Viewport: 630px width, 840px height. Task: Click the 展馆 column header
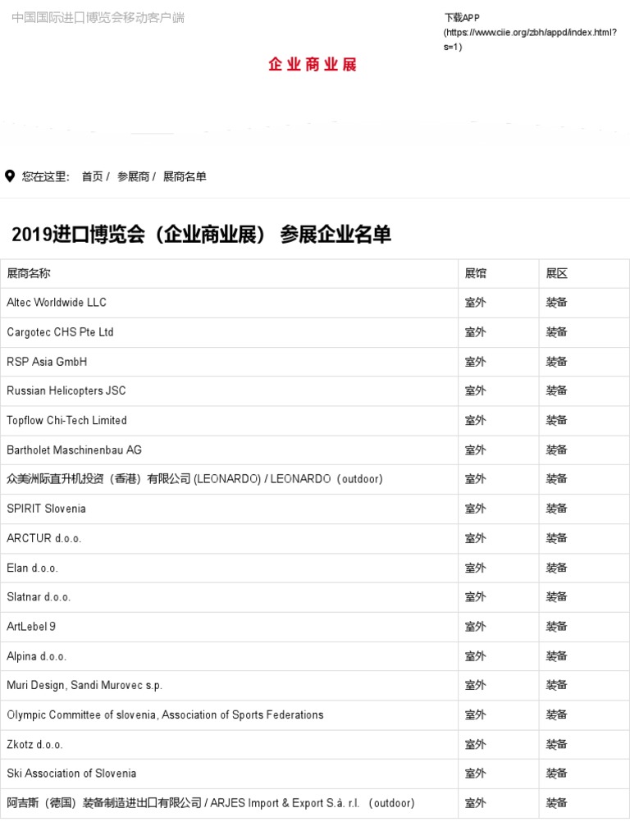(476, 274)
